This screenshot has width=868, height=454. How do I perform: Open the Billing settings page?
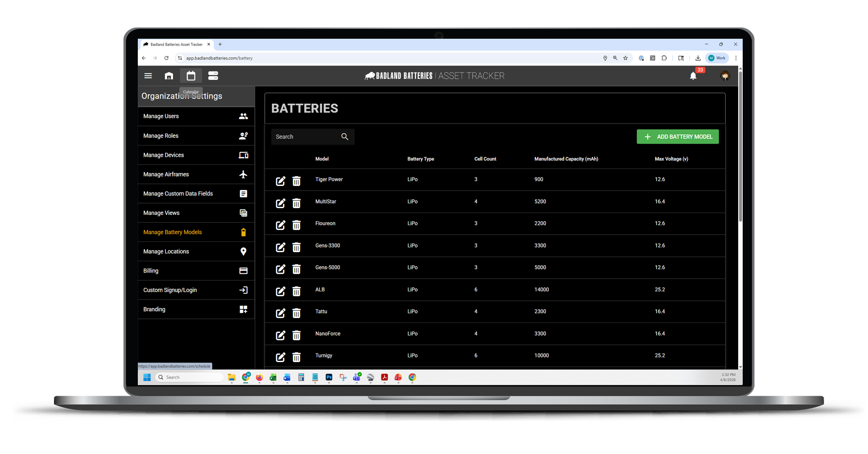[x=196, y=271]
